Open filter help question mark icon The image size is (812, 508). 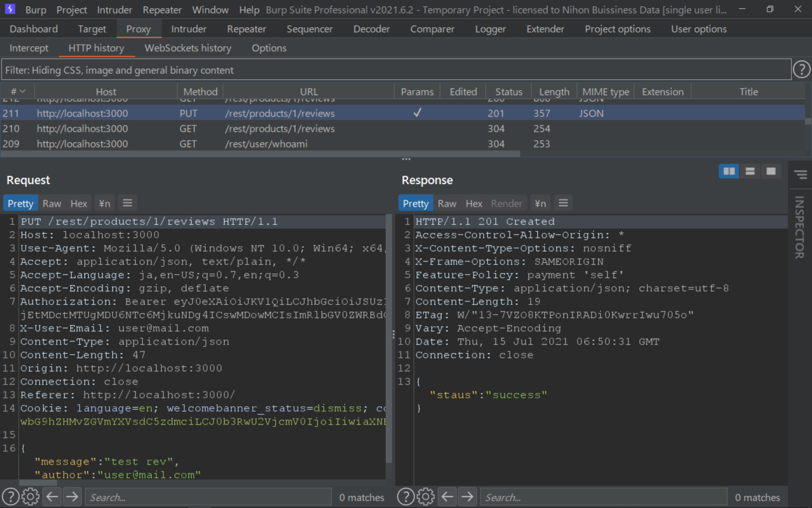pos(801,70)
